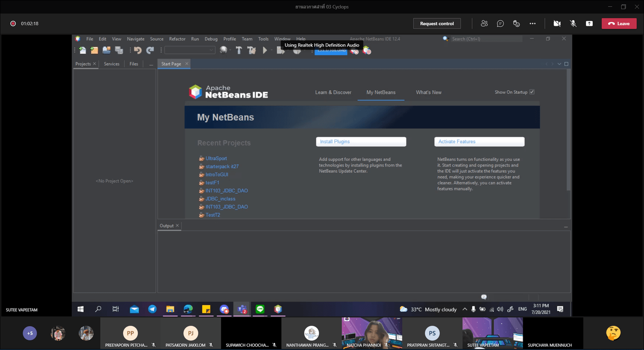Click the globe browser icon in toolbar

pos(223,50)
